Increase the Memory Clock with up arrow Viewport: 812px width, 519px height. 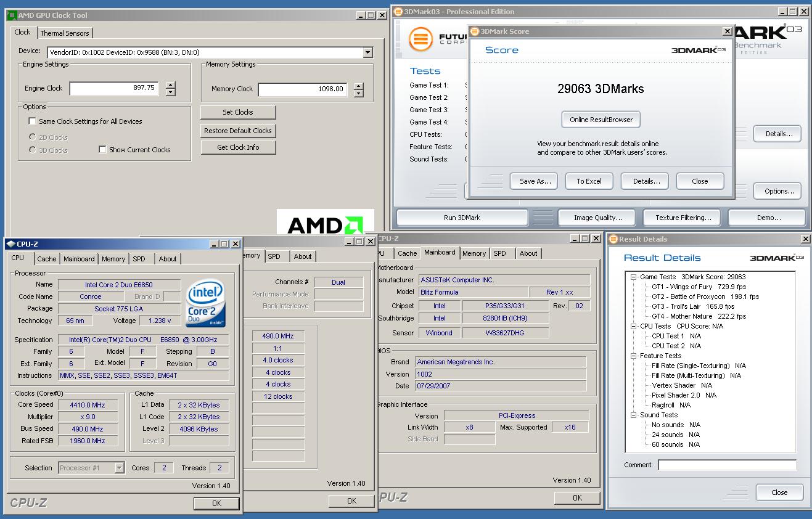pyautogui.click(x=359, y=86)
